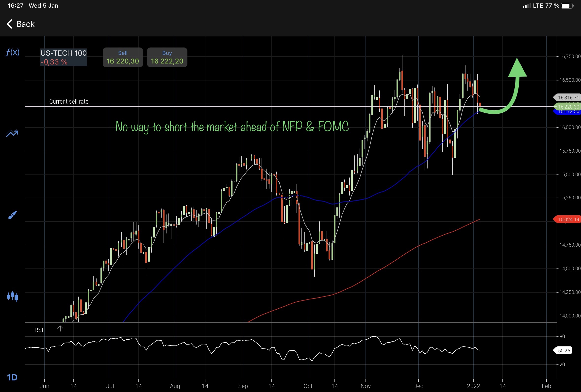The height and width of the screenshot is (392, 581).
Task: Click the 50.26 RSI value tag
Action: pos(564,350)
